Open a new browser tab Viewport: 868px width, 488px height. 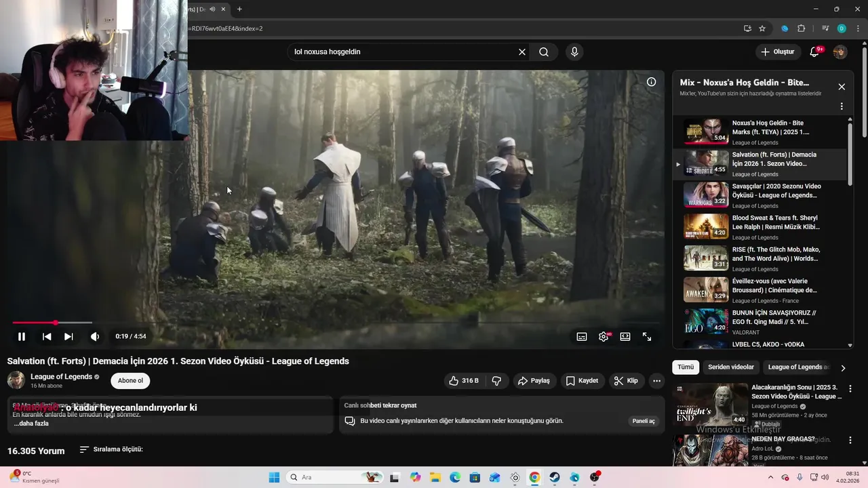coord(239,9)
